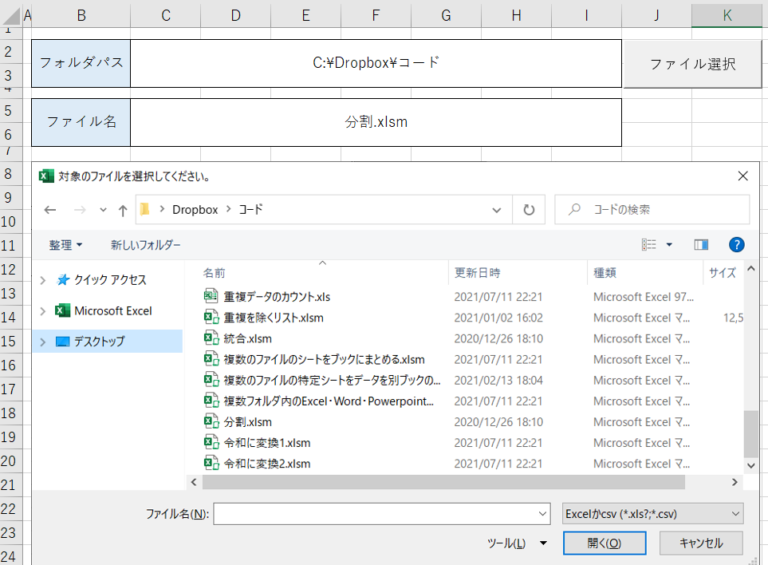Click the forward arrow in file dialog
Screen dimensions: 768x565
click(80, 210)
